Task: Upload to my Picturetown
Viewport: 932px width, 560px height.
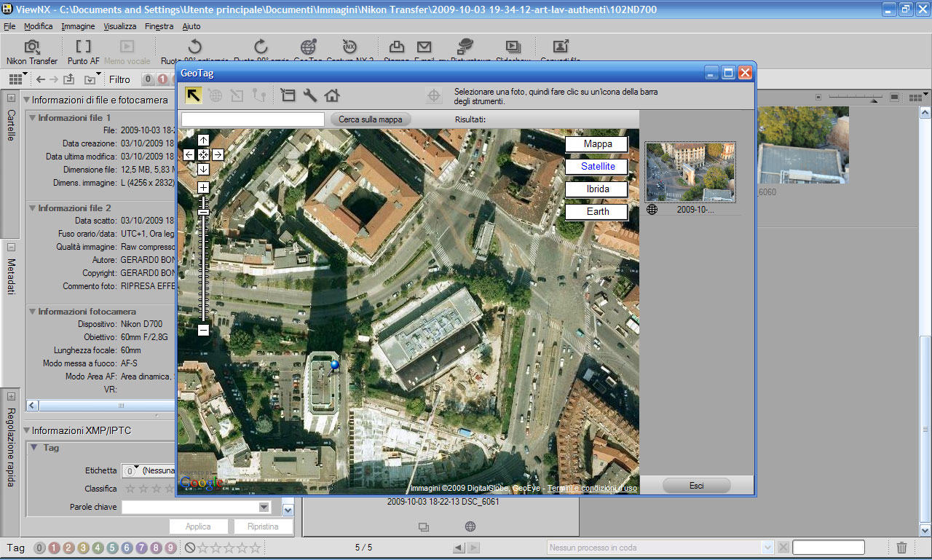Action: [x=465, y=47]
